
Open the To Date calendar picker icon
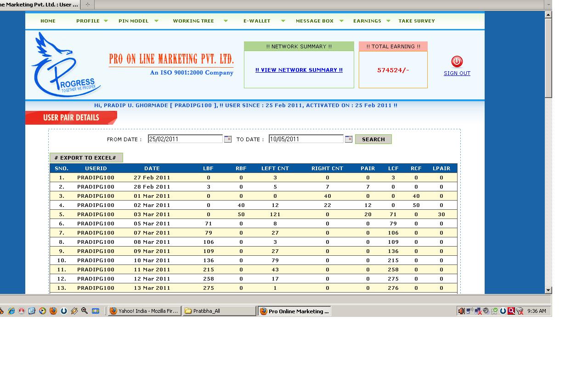tap(349, 139)
